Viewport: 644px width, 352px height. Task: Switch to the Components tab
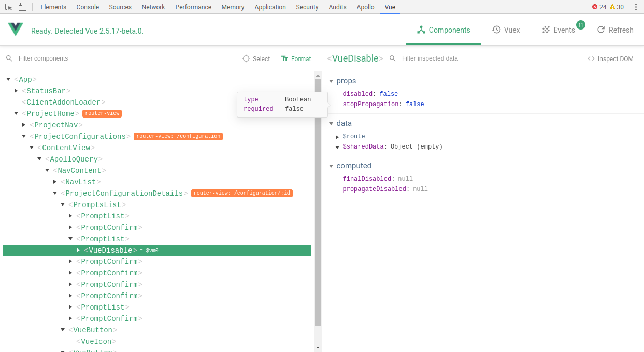coord(443,30)
